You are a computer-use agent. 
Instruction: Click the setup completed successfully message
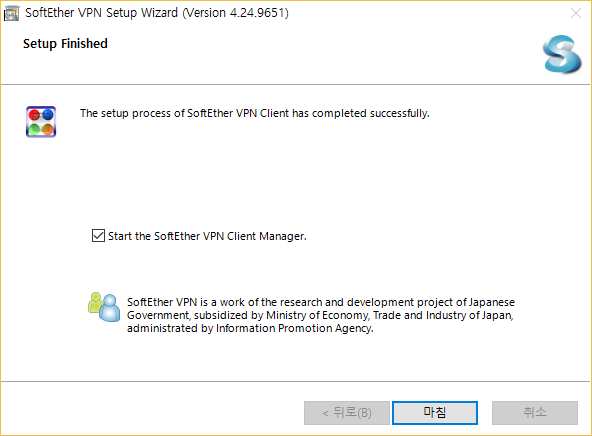[254, 113]
